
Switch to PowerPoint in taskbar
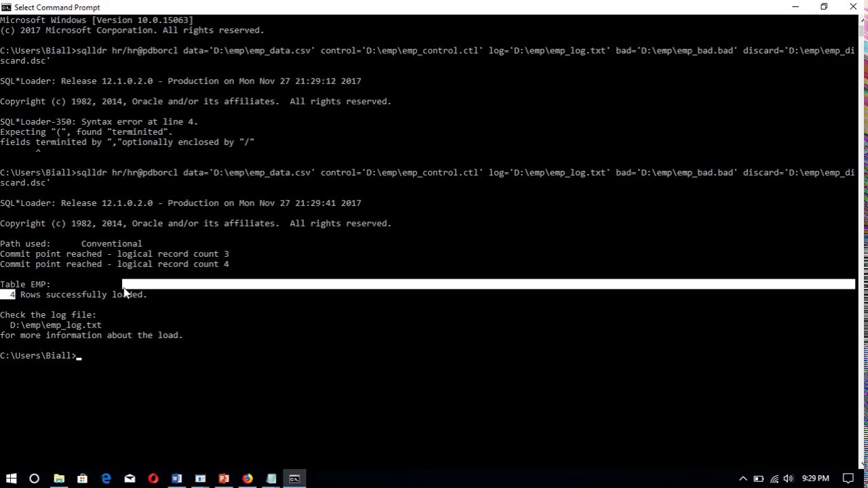[x=224, y=479]
